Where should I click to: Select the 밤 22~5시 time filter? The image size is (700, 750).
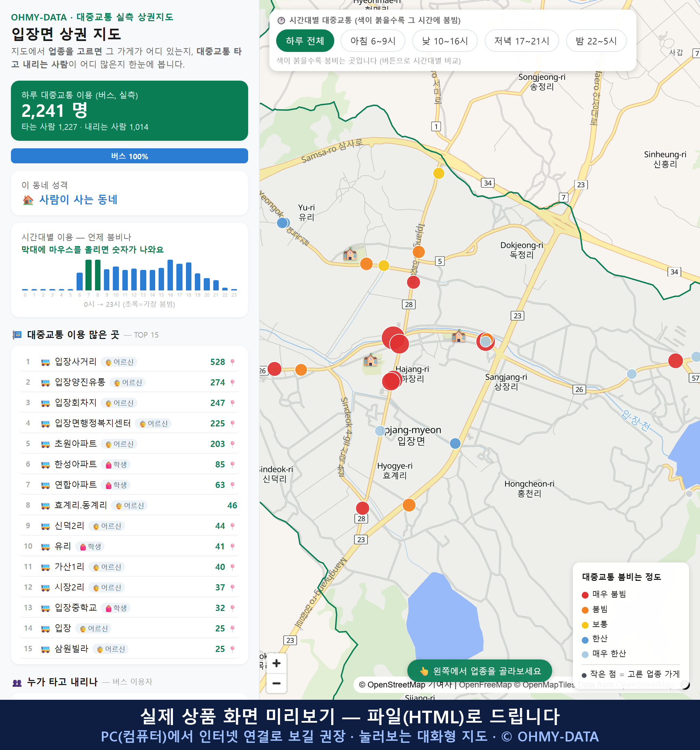click(x=596, y=41)
